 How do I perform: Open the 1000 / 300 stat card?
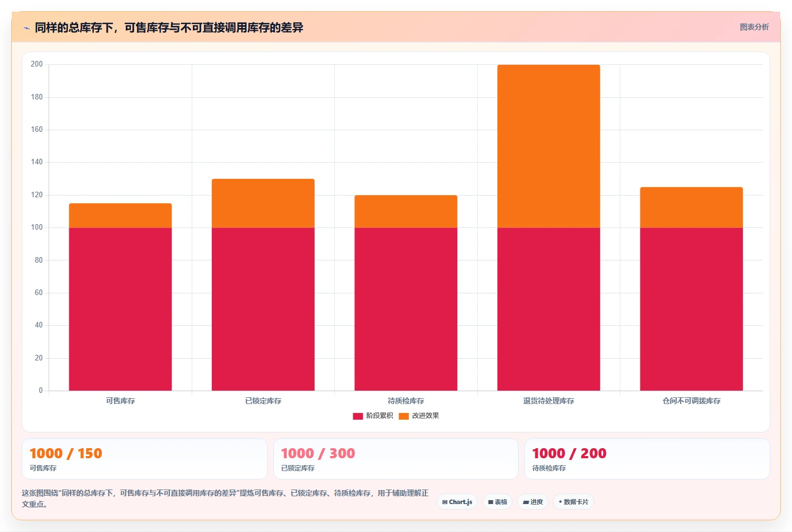point(396,459)
